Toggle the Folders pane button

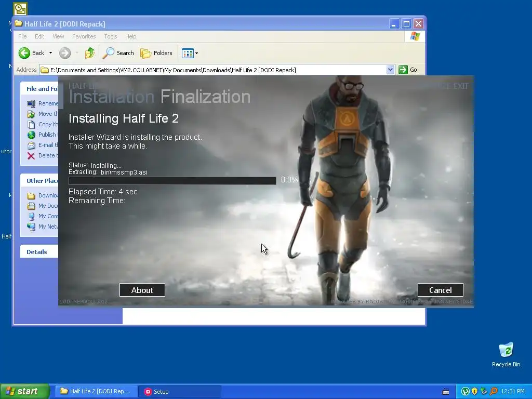point(156,53)
